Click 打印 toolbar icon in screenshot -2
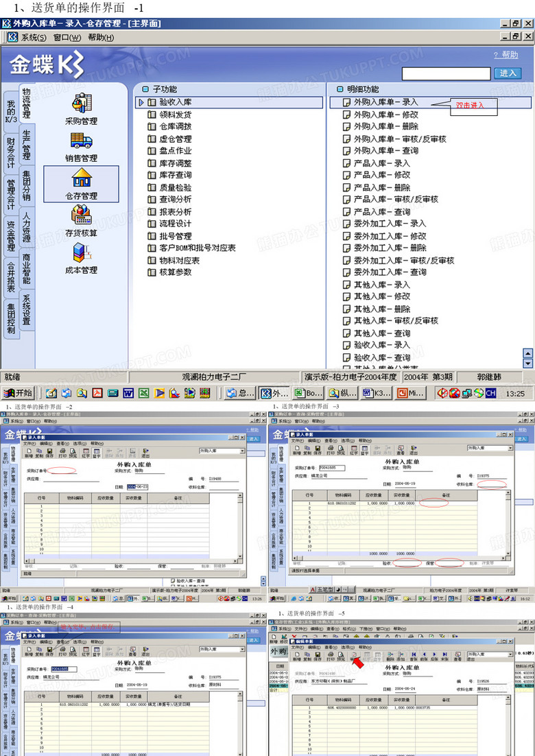The image size is (535, 756). [62, 452]
